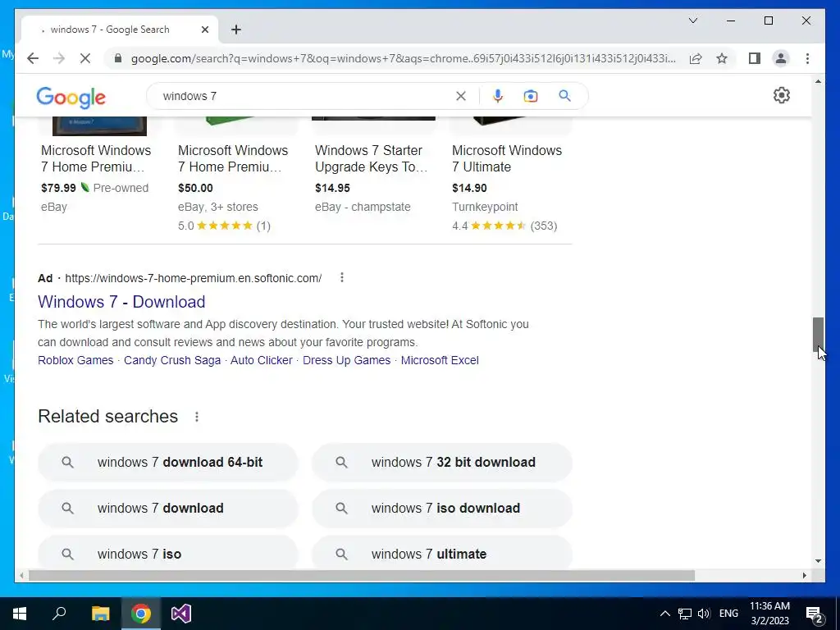Open the Chrome profile menu

(x=781, y=58)
